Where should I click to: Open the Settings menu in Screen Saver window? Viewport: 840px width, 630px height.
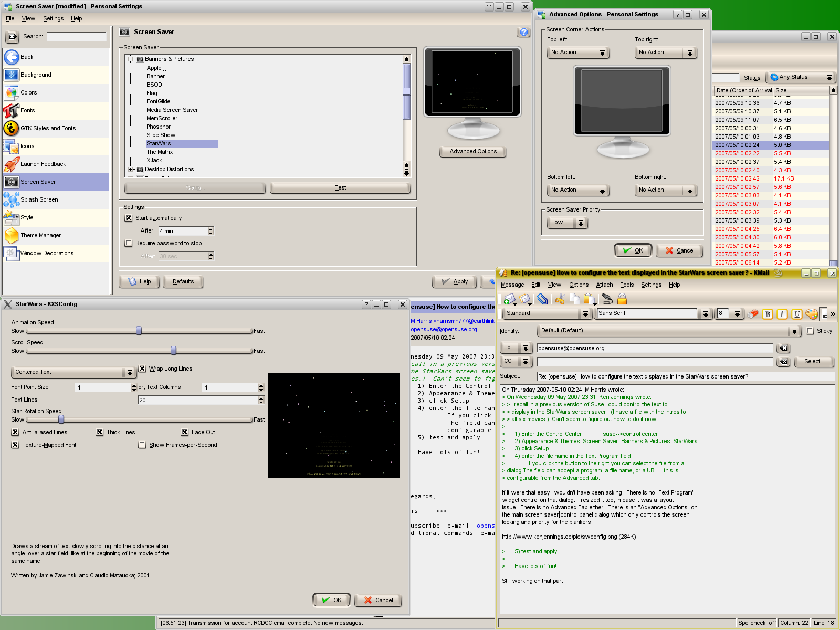[x=53, y=18]
